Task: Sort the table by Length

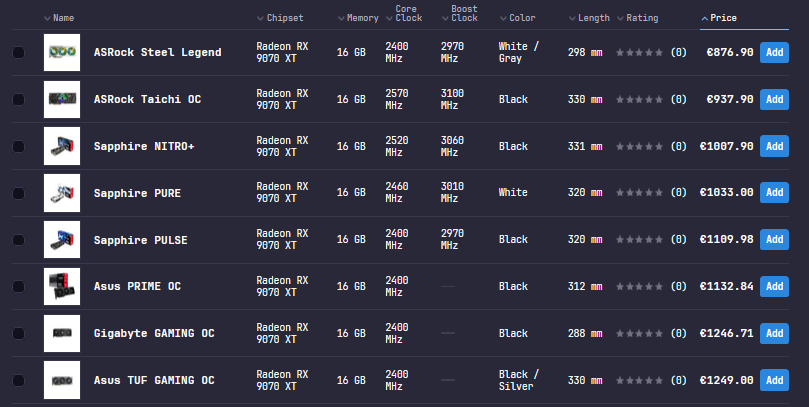Action: click(589, 18)
